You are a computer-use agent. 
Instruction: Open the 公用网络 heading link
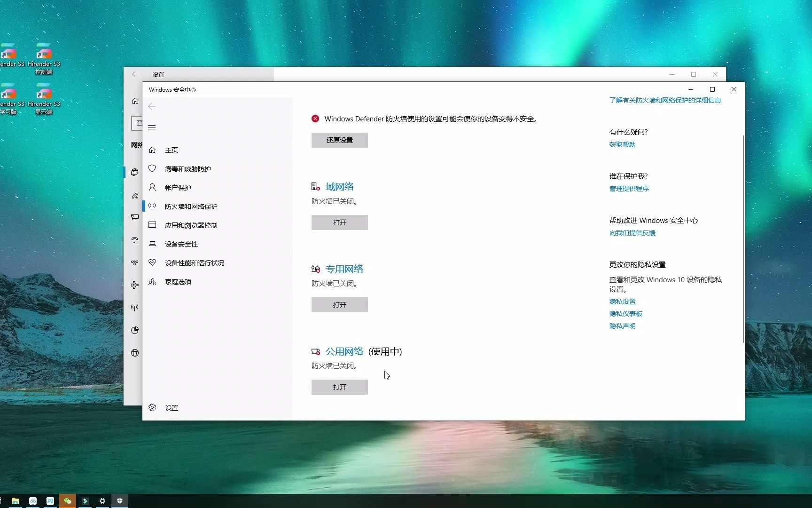point(344,351)
